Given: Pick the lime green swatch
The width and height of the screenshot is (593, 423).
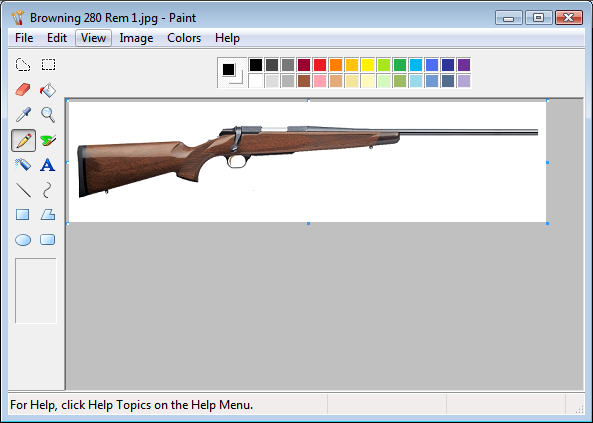Looking at the screenshot, I should (384, 65).
